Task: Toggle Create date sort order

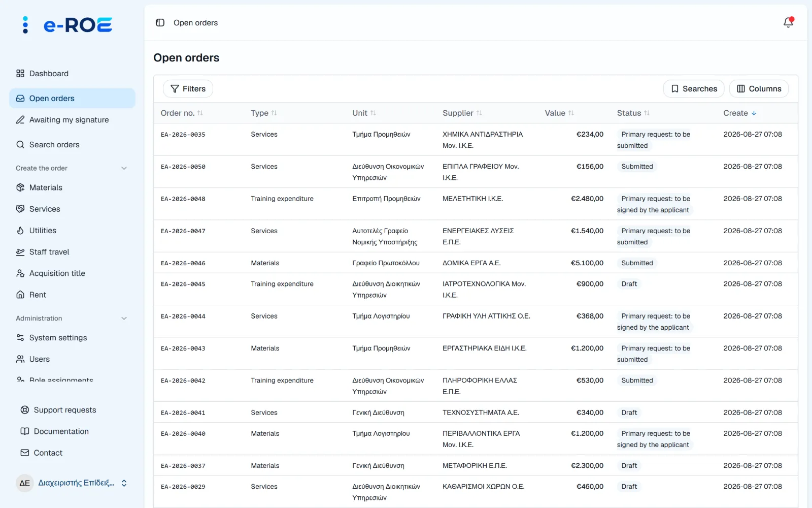Action: click(x=740, y=113)
